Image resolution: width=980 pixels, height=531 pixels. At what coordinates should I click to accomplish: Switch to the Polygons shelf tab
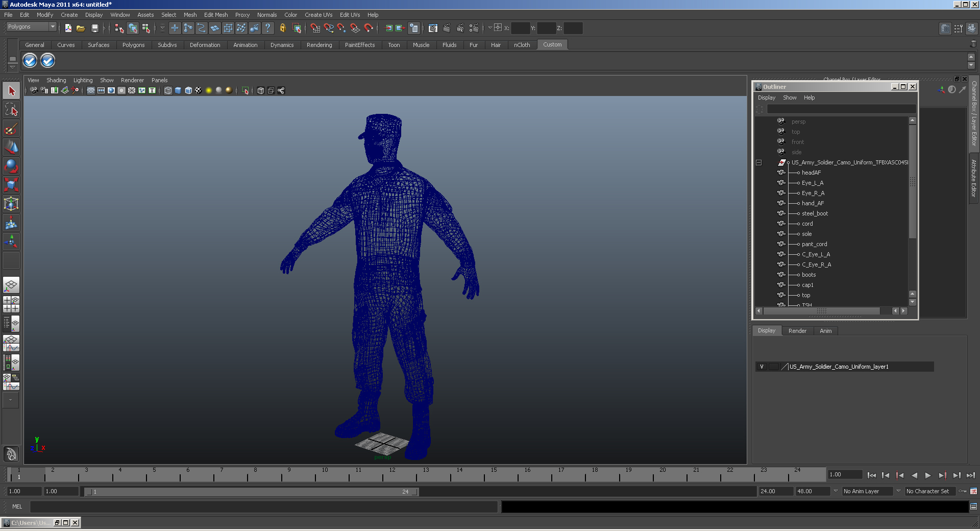click(133, 45)
